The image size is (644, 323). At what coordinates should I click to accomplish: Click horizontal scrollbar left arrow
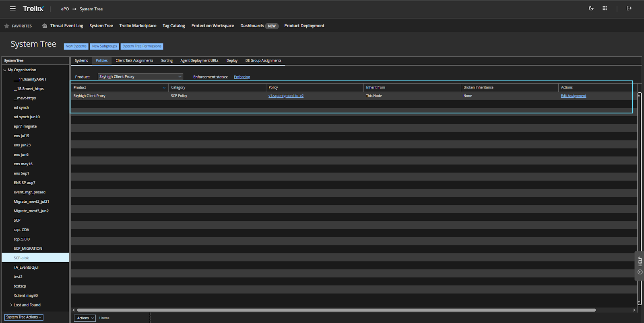pyautogui.click(x=74, y=310)
